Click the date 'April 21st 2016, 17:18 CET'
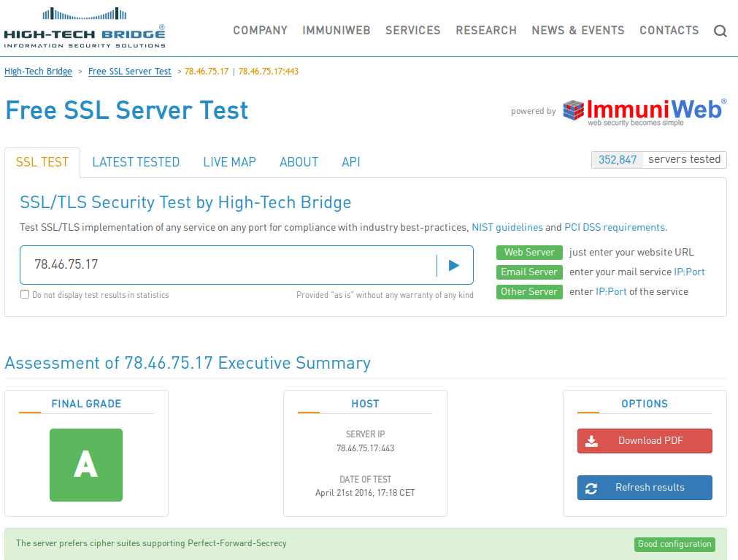The width and height of the screenshot is (738, 560). click(x=365, y=493)
